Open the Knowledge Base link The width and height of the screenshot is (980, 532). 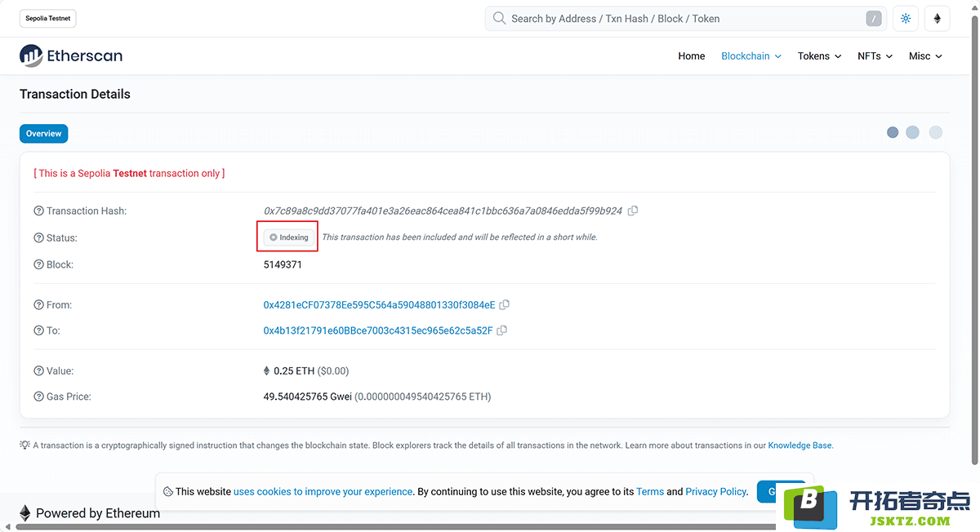[800, 446]
